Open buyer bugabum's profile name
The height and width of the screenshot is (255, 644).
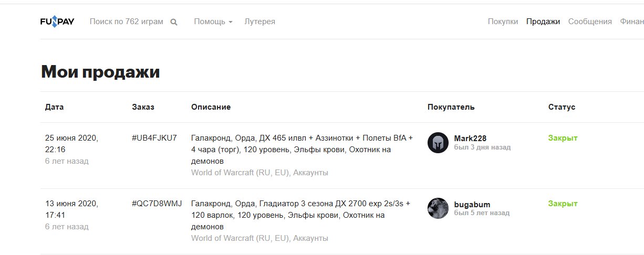pos(472,204)
